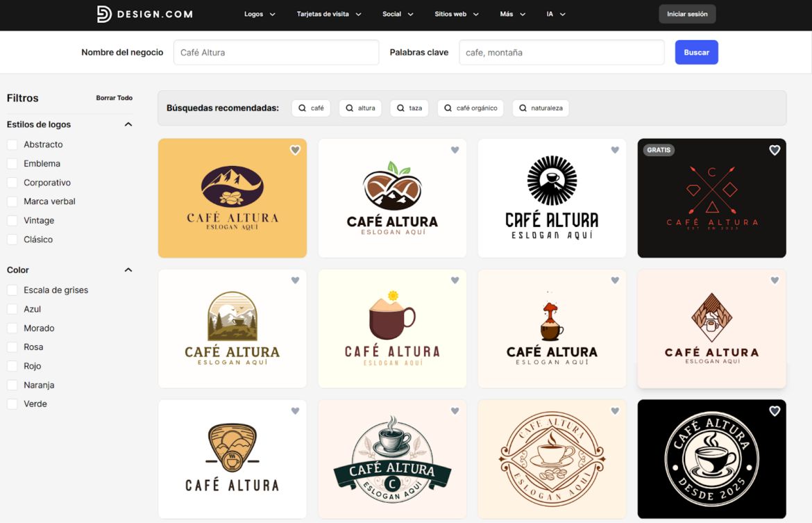
Task: Click the search icon in the café chip
Action: click(x=301, y=108)
